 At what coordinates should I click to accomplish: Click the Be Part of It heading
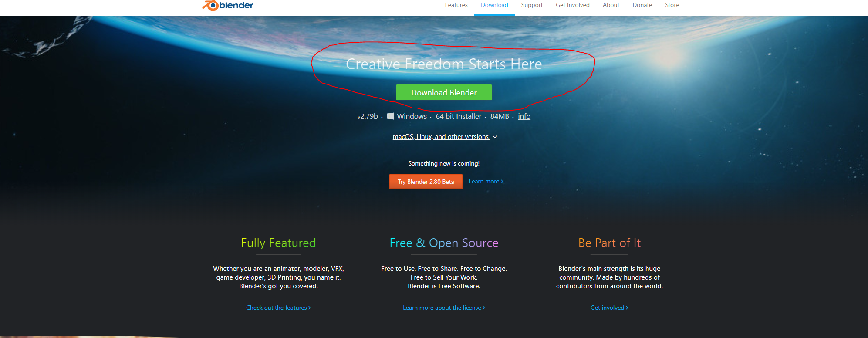tap(609, 243)
